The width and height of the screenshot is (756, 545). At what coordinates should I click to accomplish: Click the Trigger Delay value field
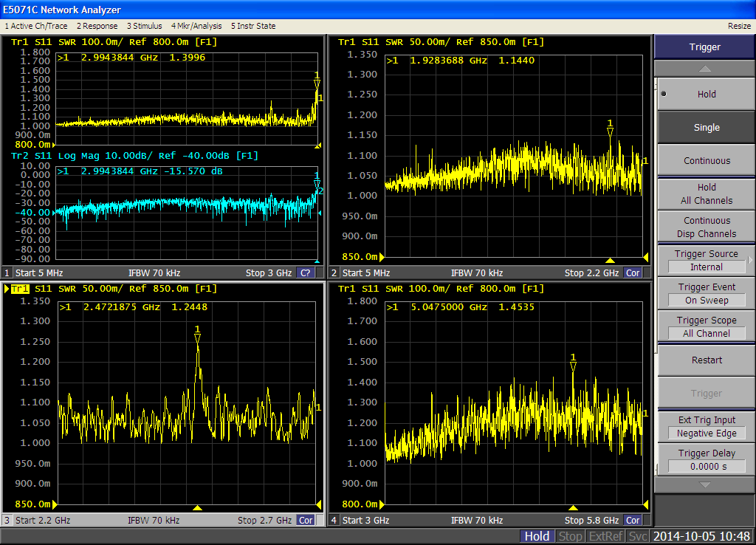click(706, 466)
